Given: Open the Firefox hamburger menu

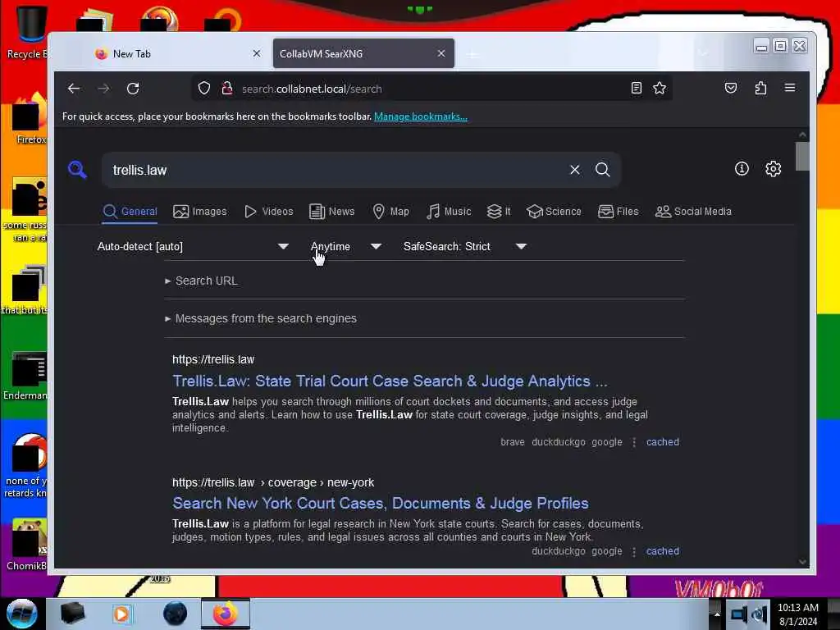Looking at the screenshot, I should pyautogui.click(x=790, y=88).
